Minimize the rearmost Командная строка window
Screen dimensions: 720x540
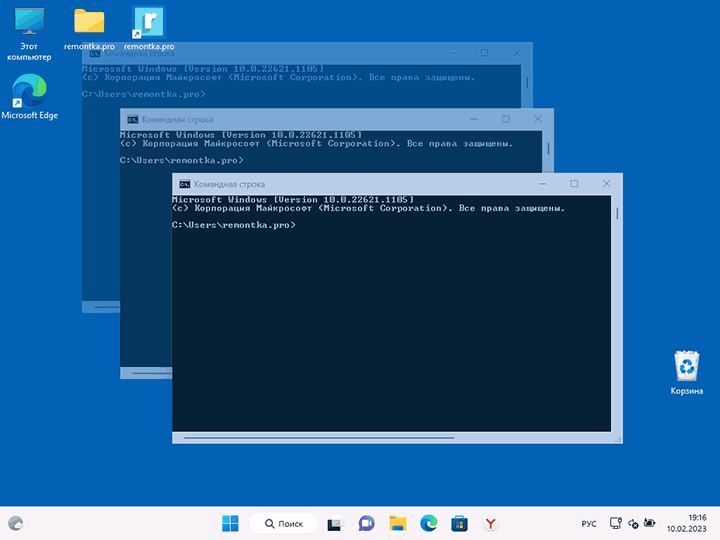tap(453, 53)
